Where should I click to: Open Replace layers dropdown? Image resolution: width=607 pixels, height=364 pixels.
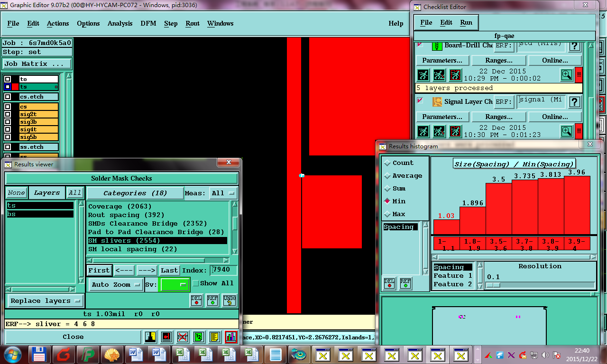pyautogui.click(x=45, y=300)
